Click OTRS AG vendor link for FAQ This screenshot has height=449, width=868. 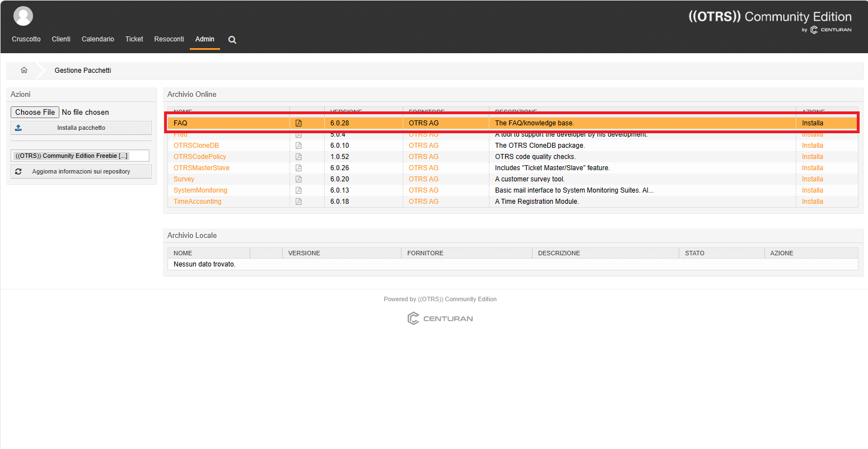pyautogui.click(x=423, y=123)
